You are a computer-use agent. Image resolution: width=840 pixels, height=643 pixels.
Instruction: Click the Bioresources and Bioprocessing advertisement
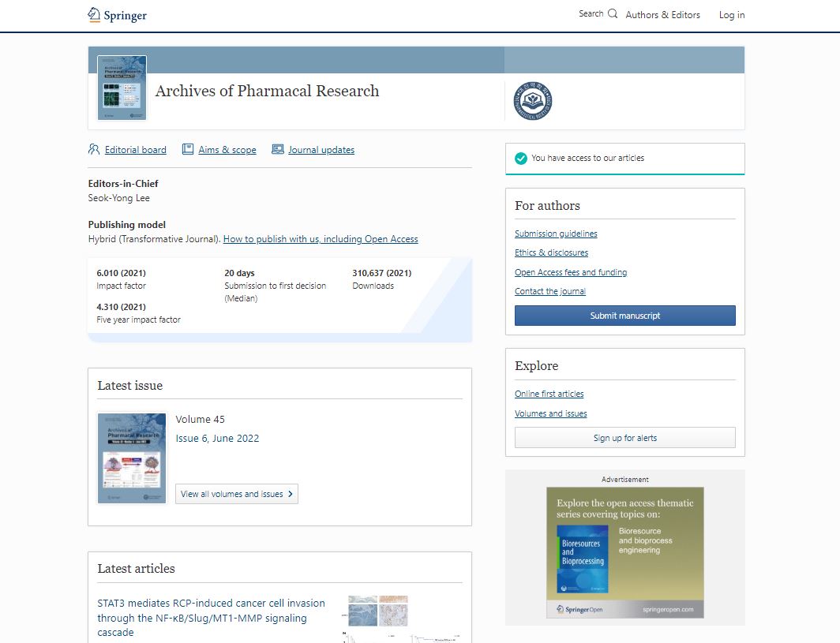(x=624, y=552)
